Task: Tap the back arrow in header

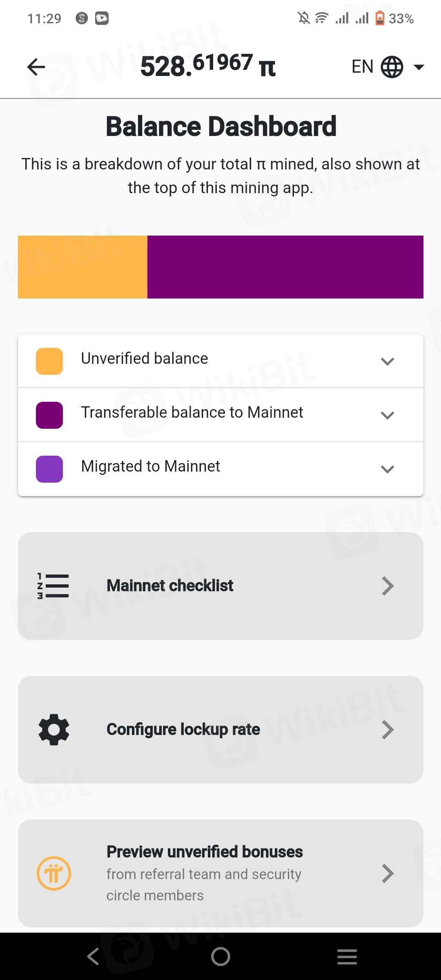Action: (36, 67)
